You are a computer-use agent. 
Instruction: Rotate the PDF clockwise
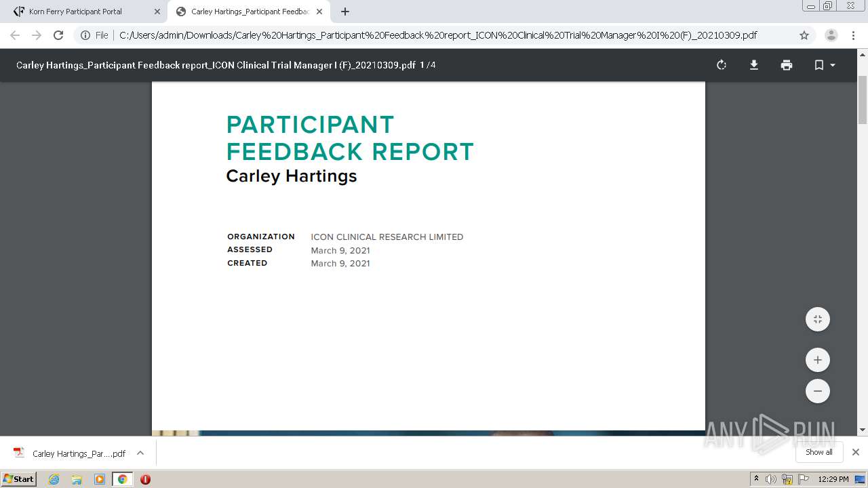point(722,65)
